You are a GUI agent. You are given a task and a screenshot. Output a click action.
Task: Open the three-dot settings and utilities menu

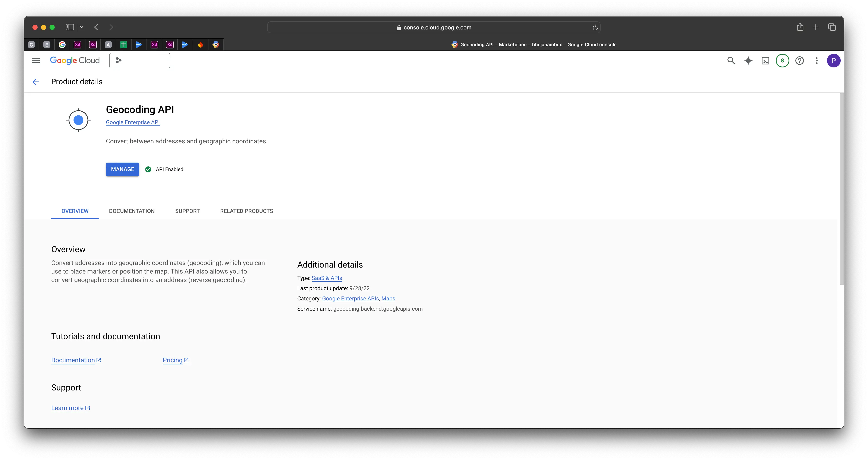[x=817, y=61]
